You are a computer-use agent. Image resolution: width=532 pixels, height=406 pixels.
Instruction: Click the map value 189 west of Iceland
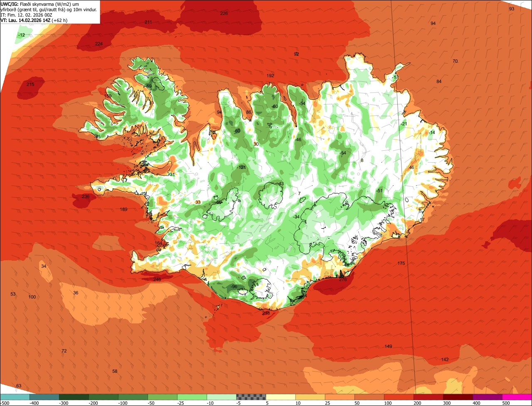tap(124, 209)
